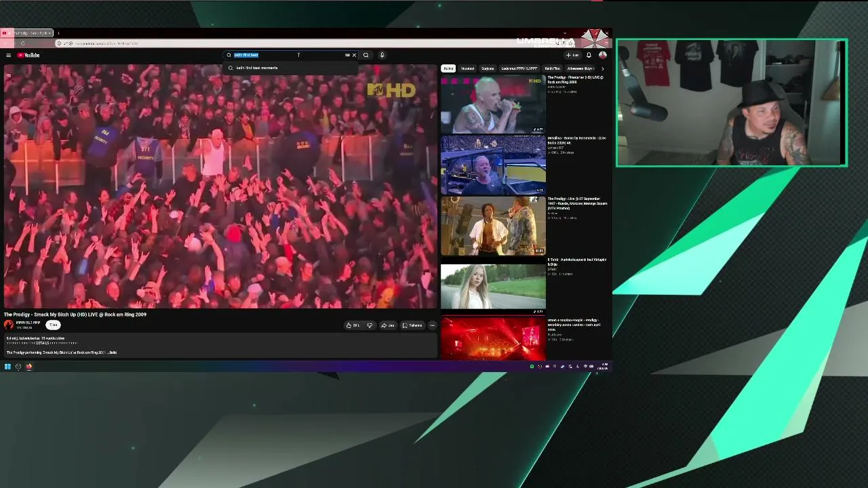Open the Firestarter Rock am Ring title link
The image size is (868, 488).
coord(576,80)
